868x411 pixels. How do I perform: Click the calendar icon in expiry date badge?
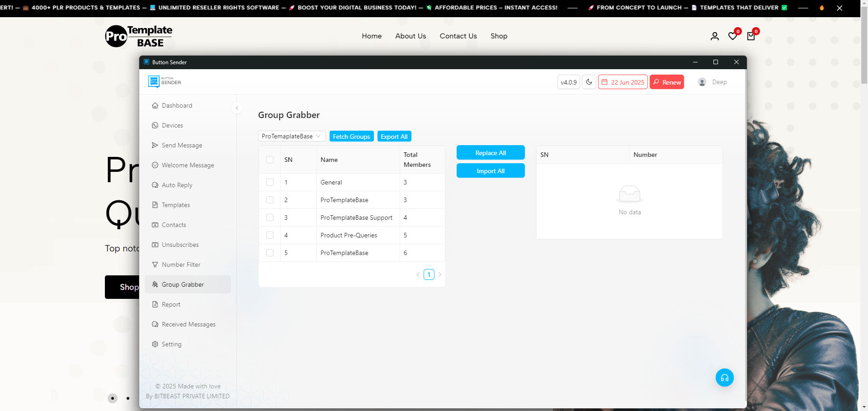(x=604, y=82)
